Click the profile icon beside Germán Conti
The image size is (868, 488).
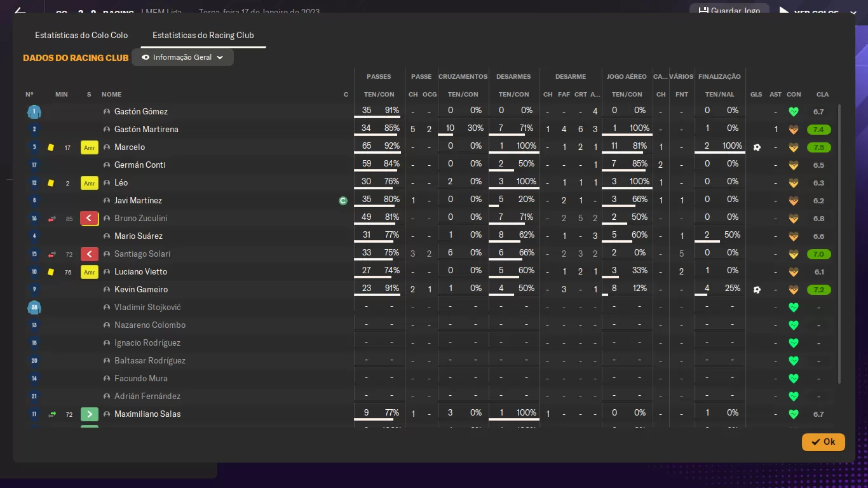coord(107,165)
